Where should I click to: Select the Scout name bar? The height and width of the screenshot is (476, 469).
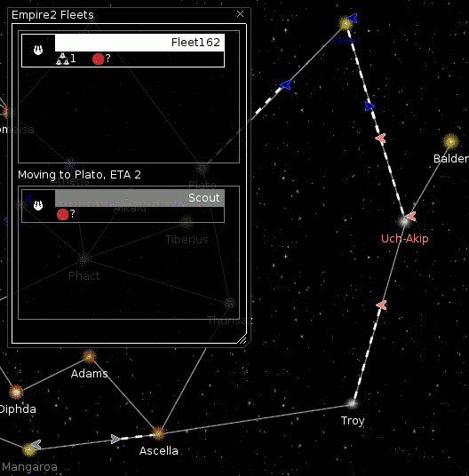[x=139, y=198]
